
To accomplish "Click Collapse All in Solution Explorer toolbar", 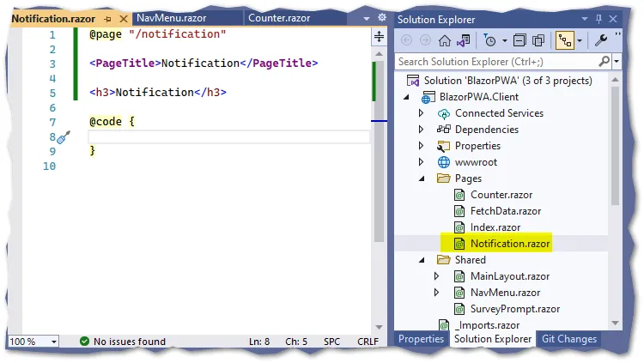I will coord(519,40).
